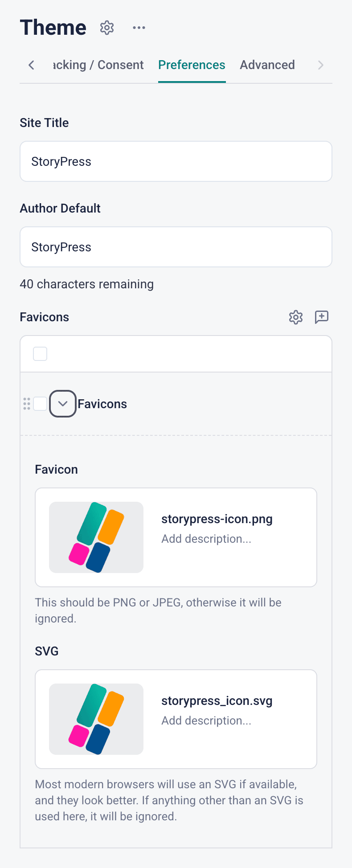Open the ellipsis menu beside Theme heading
The height and width of the screenshot is (868, 352).
(x=139, y=27)
